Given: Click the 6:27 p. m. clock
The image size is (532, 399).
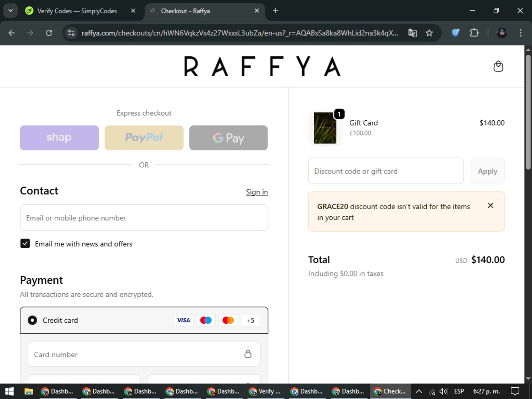Looking at the screenshot, I should (x=487, y=391).
